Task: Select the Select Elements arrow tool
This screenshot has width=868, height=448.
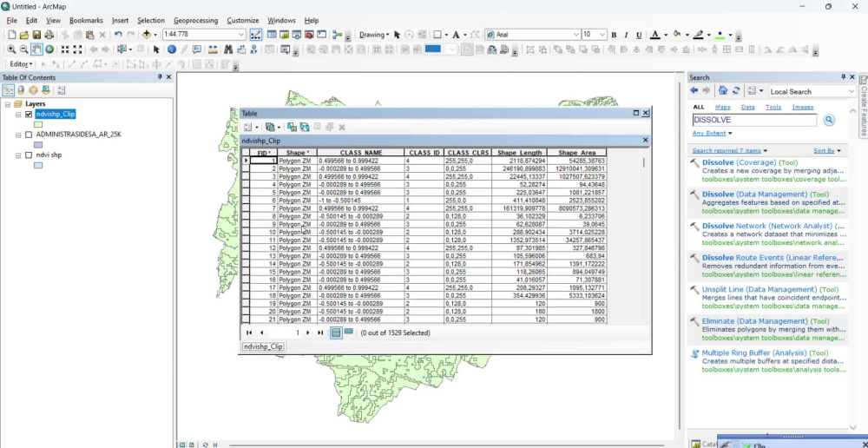Action: click(156, 49)
